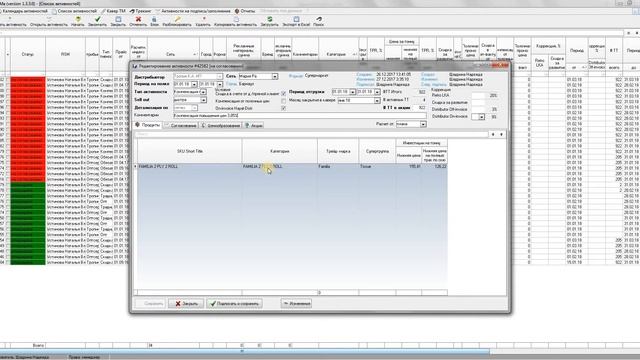
Task: Click the down arrow beside the filter field
Action: coord(501,134)
